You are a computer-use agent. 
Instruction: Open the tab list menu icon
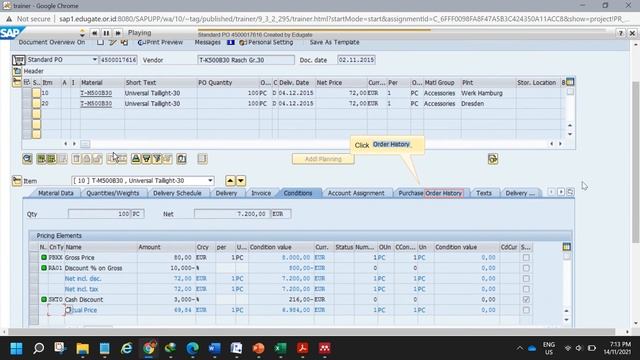570,192
